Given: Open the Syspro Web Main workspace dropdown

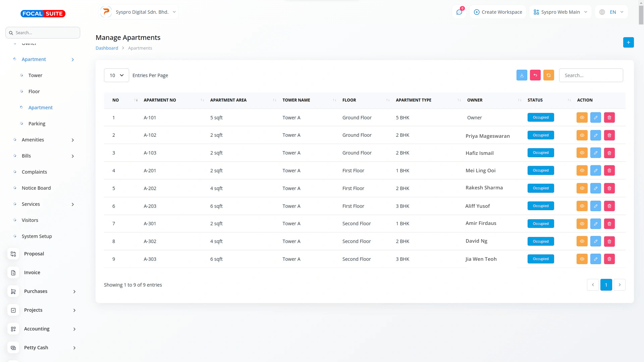Looking at the screenshot, I should (560, 12).
